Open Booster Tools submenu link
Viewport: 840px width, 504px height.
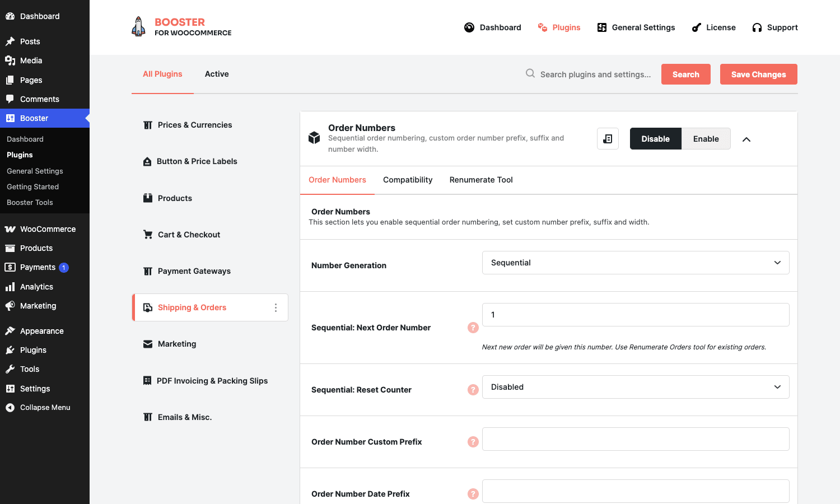[x=30, y=202]
